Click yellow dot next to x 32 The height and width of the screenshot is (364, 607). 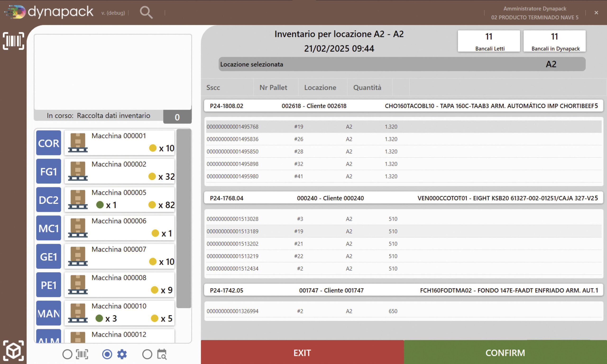click(152, 176)
